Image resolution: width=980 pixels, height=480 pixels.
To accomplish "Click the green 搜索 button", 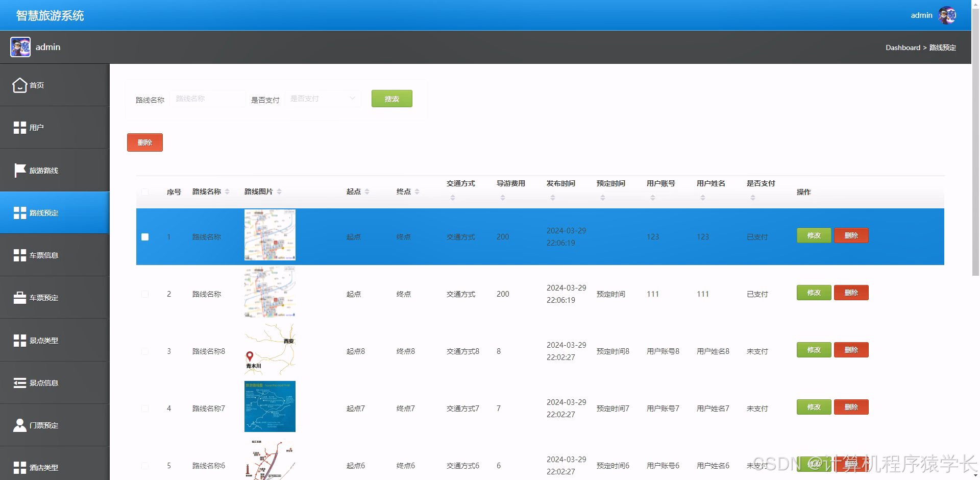I will point(391,99).
